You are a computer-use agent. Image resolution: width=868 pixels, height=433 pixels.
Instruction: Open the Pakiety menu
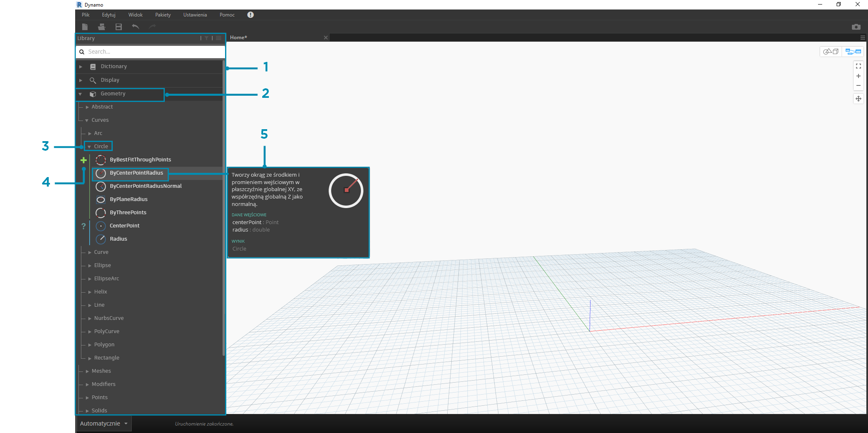tap(163, 15)
